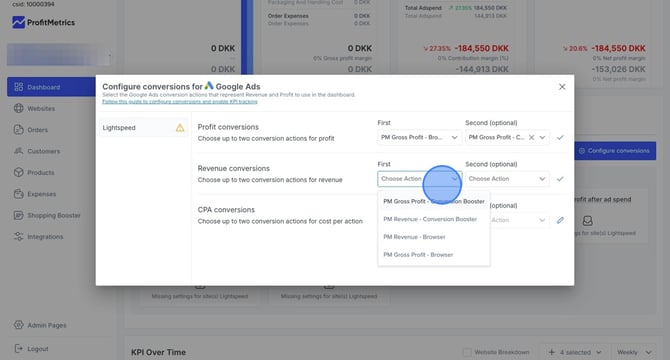The image size is (670, 360).
Task: Click the plus icon beside 4 selected
Action: [552, 352]
